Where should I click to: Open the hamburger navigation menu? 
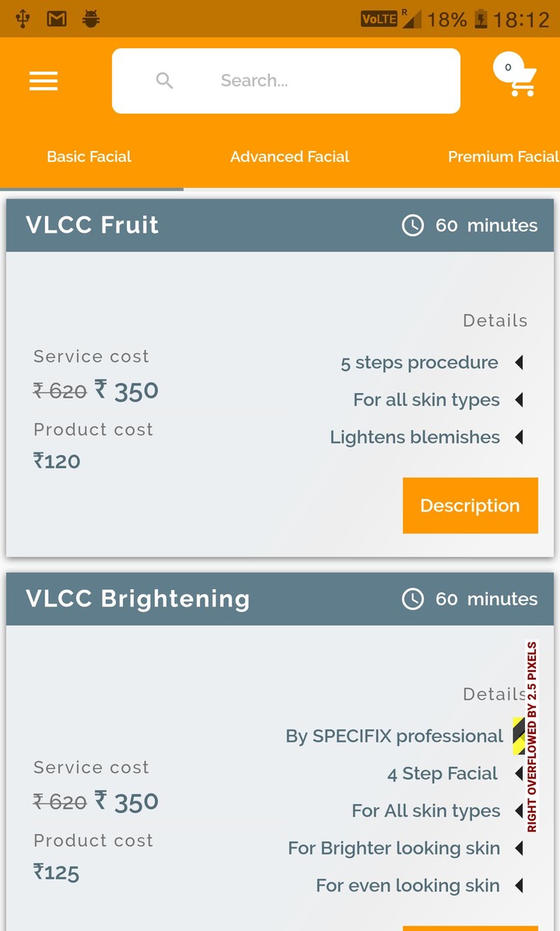pos(44,81)
